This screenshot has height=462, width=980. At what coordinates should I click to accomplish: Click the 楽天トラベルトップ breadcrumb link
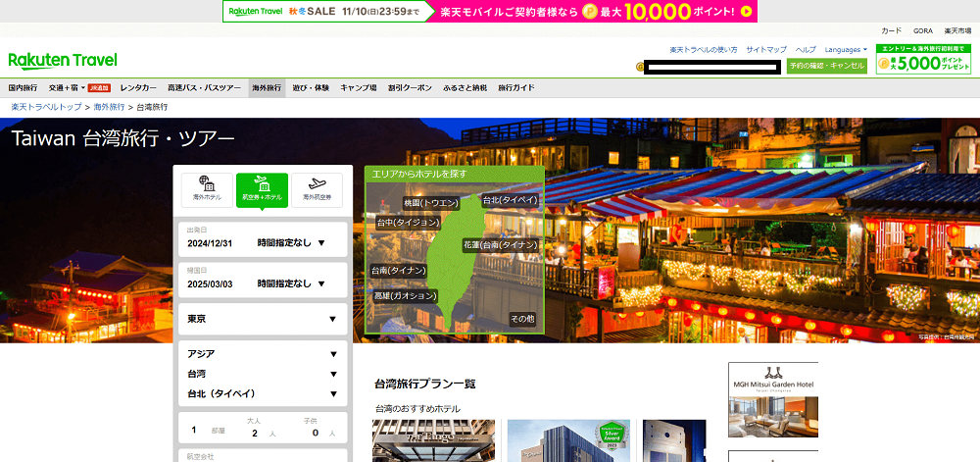[46, 106]
